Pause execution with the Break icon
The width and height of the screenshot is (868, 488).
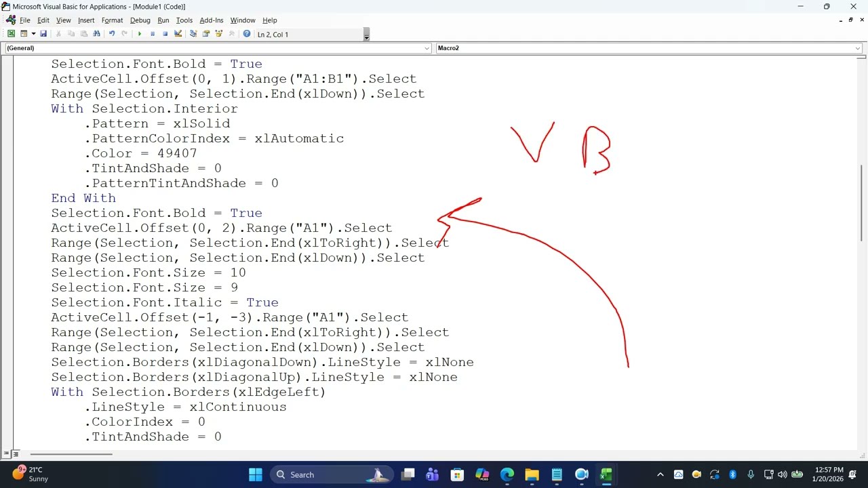tap(153, 34)
